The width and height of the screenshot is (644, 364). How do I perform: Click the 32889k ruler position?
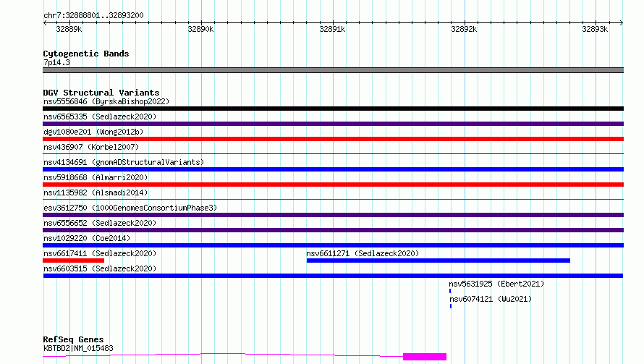[69, 29]
